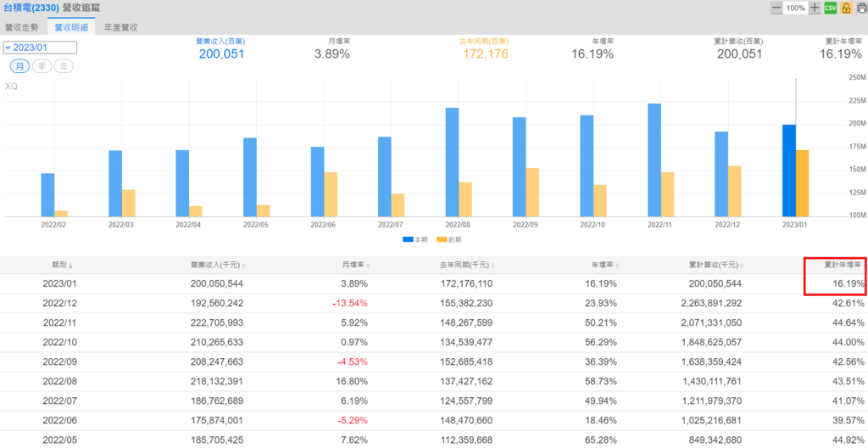The image size is (868, 448).
Task: Open the 台積電(2330) stock link
Action: click(31, 8)
